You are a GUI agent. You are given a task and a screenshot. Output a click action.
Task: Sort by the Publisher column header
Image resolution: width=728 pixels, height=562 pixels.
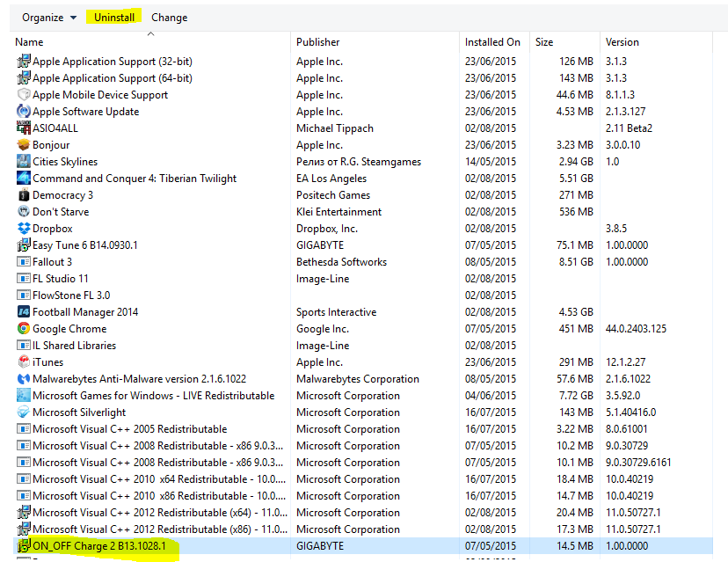click(318, 42)
